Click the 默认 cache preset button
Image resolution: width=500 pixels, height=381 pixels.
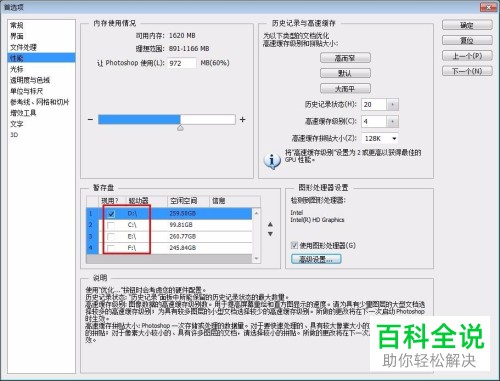pyautogui.click(x=345, y=73)
